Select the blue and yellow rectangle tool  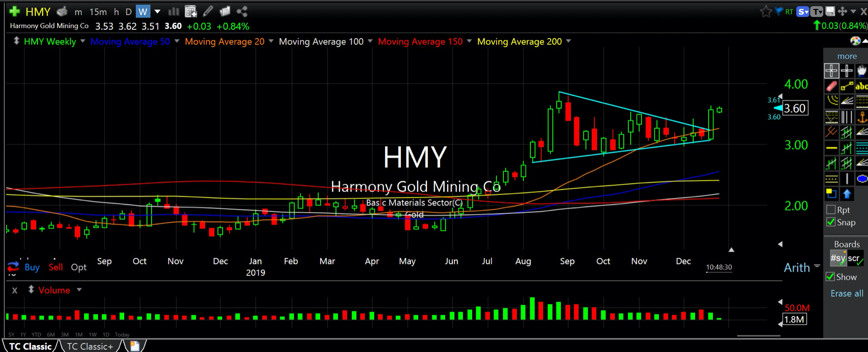pos(831,194)
